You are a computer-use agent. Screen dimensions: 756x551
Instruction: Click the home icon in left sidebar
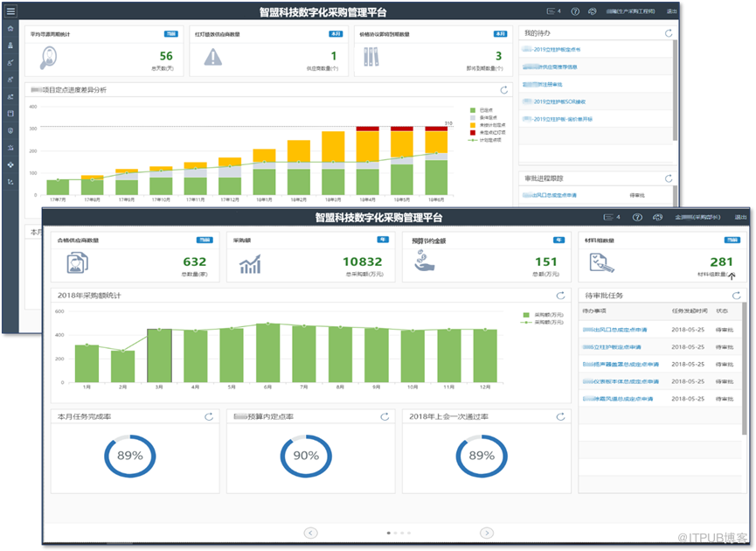pos(10,29)
